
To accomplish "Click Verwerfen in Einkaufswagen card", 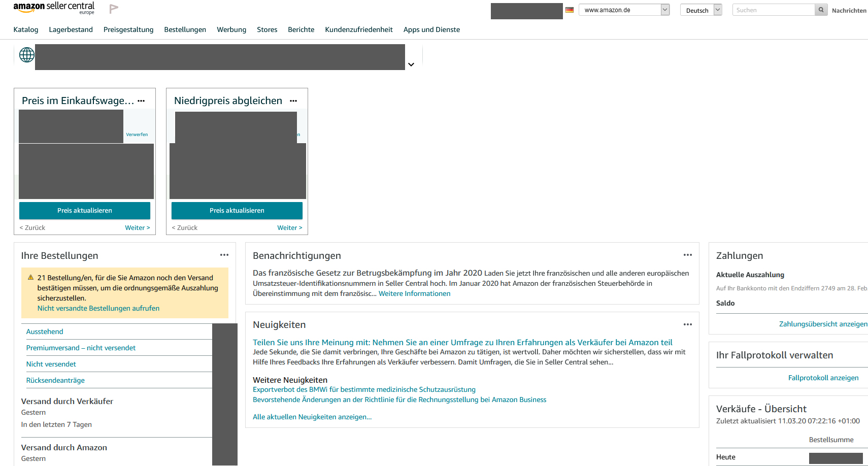I will click(x=137, y=135).
